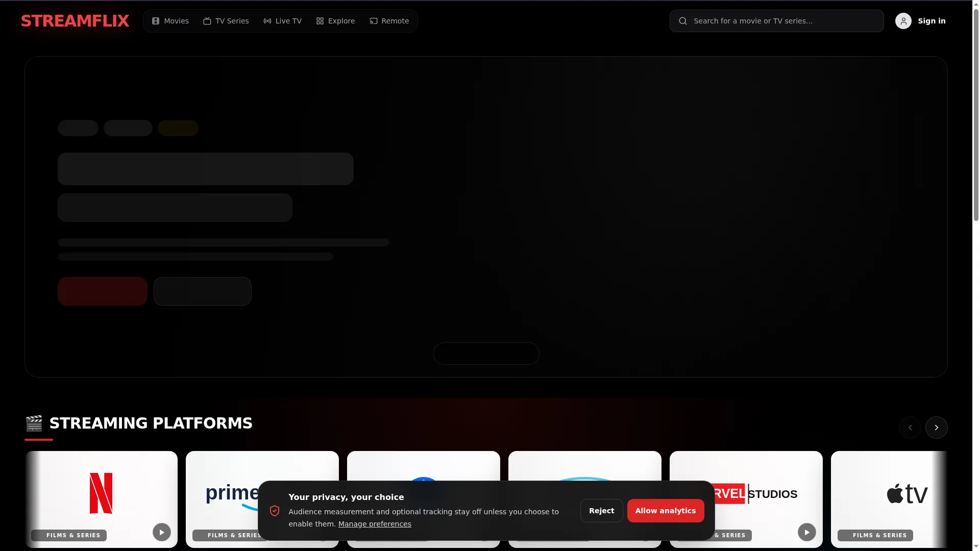Click the user avatar icon
This screenshot has width=980, height=551.
point(903,21)
